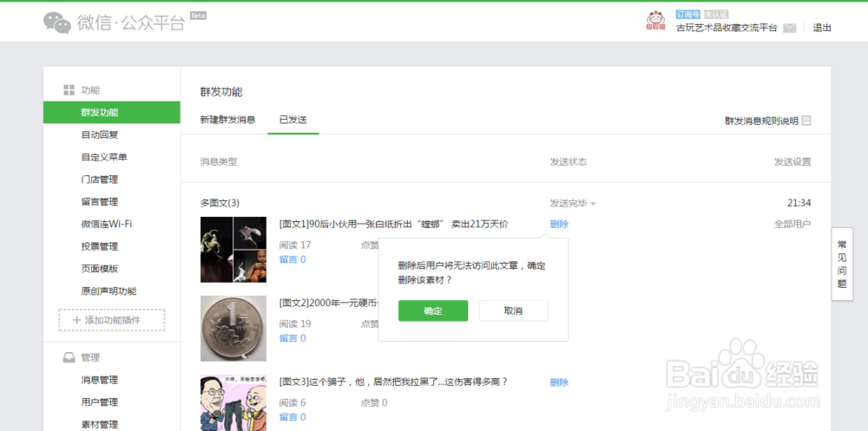The width and height of the screenshot is (868, 431).
Task: Click the 微信·公众平台 title text
Action: 131,23
